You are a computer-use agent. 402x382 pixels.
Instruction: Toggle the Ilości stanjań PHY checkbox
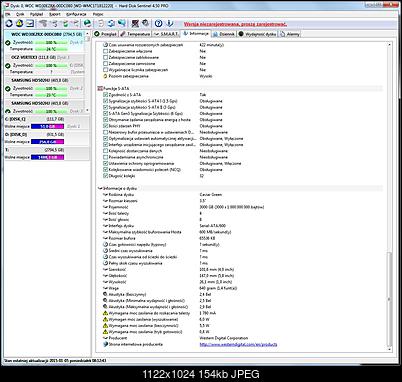(105, 126)
